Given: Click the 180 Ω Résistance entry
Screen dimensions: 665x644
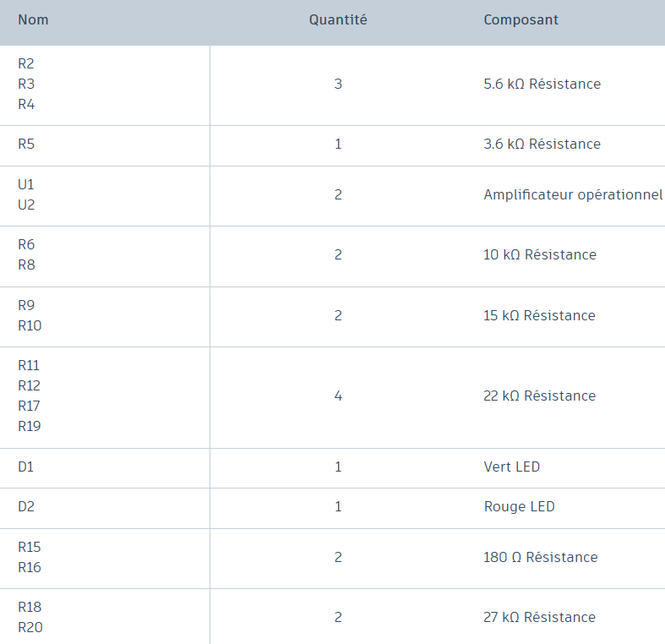Looking at the screenshot, I should pyautogui.click(x=540, y=557).
